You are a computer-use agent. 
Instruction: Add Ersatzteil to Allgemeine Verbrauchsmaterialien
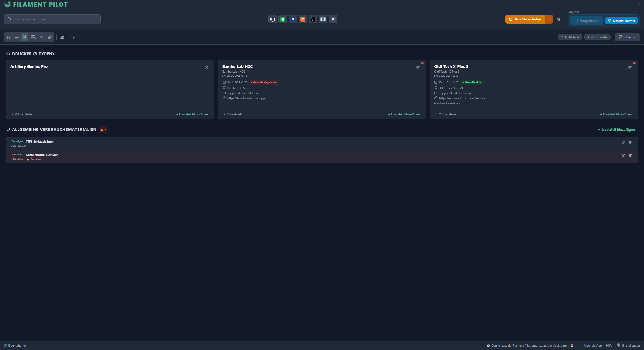tap(617, 130)
